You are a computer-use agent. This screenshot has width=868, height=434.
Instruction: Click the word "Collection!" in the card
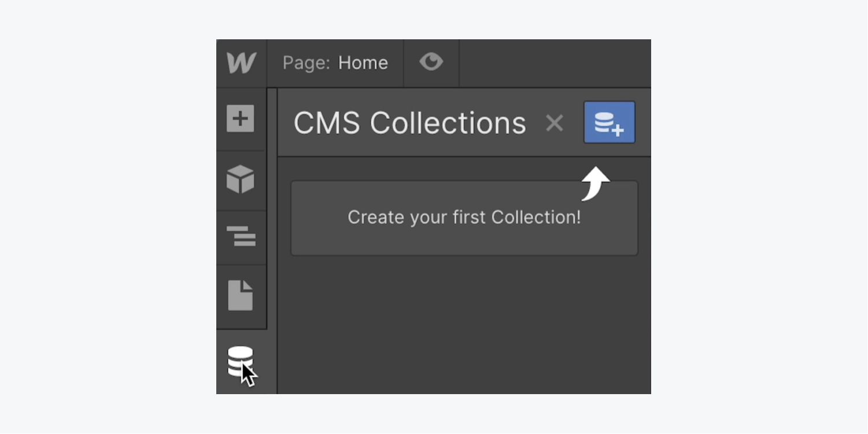[535, 218]
